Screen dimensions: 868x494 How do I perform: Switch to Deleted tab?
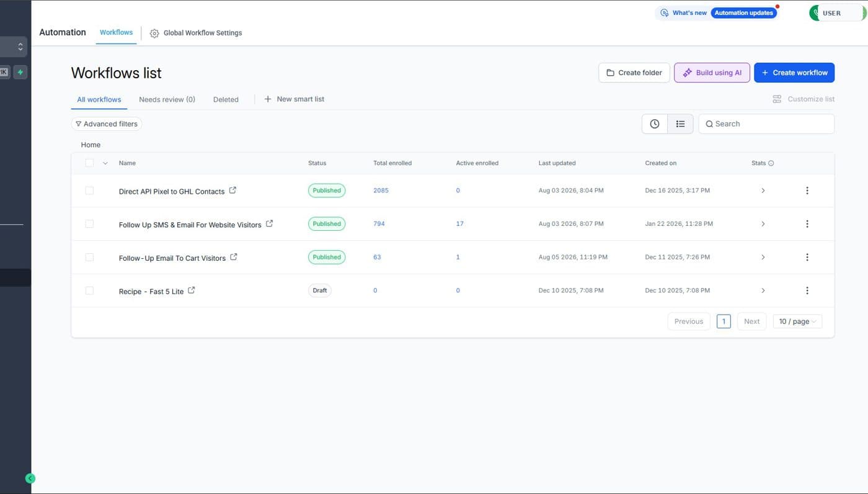[226, 99]
